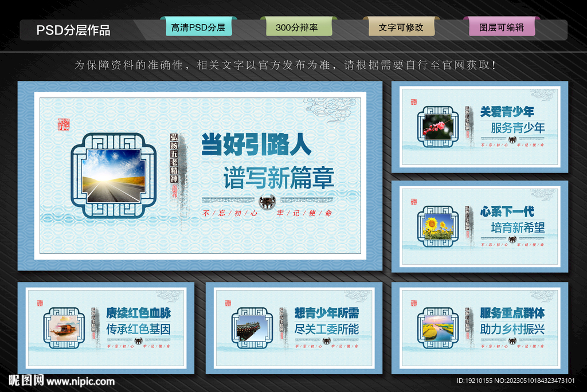Viewport: 587px width, 392px height.
Task: Click the plum blossom photo frame
Action: (437, 127)
